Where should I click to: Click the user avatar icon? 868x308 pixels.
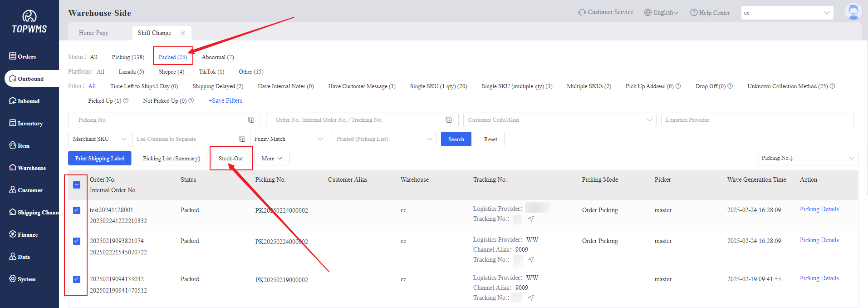[853, 12]
